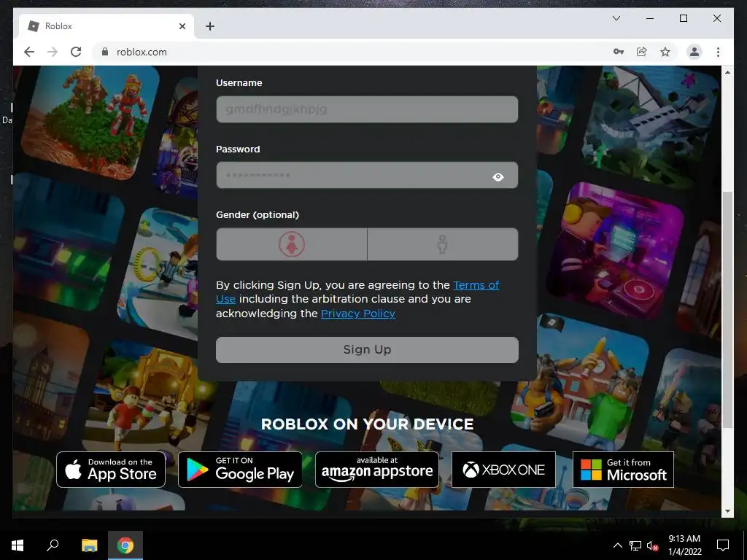Open the Xbox One badge
Image resolution: width=747 pixels, height=560 pixels.
click(503, 470)
